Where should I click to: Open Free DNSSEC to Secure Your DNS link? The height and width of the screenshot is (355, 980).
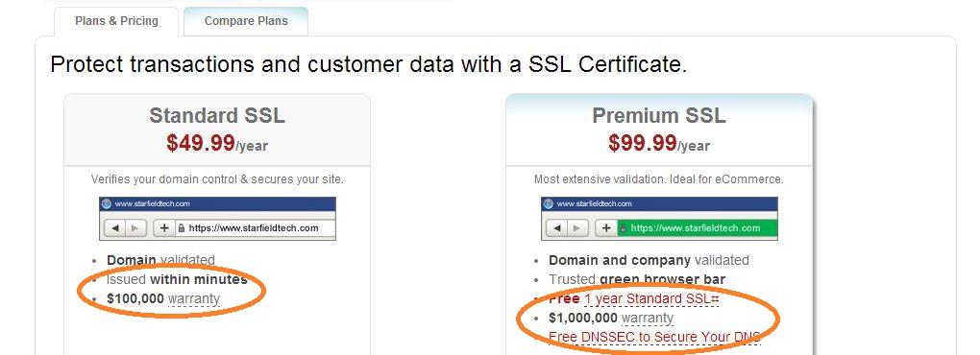(x=654, y=338)
